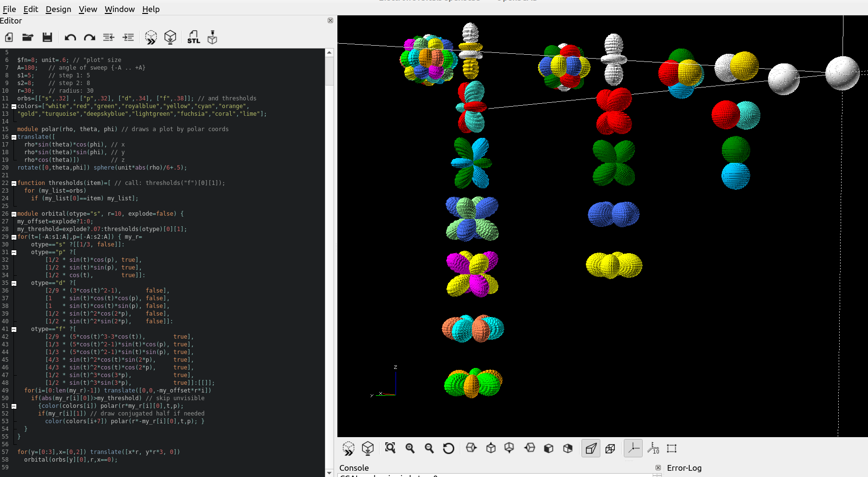Switch to Right view

[471, 448]
